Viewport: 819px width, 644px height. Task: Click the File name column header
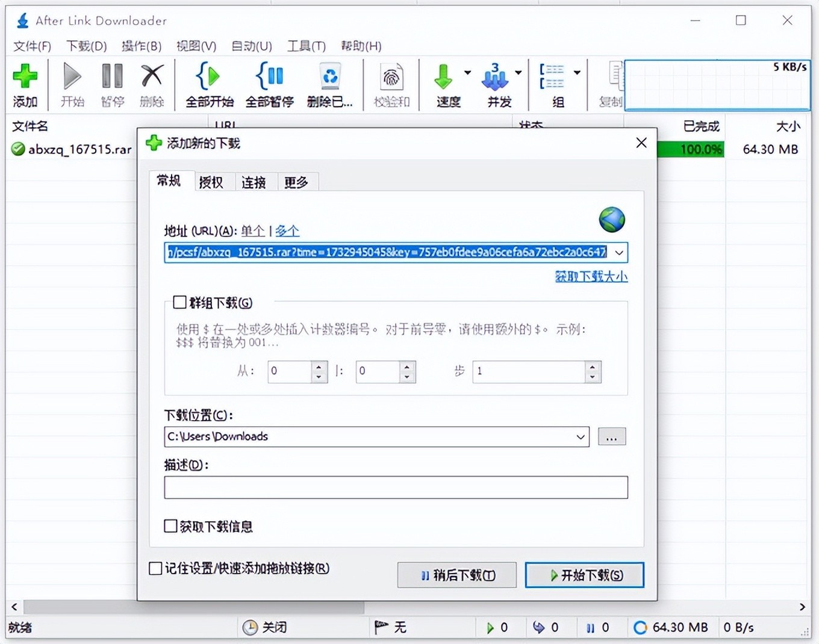point(30,126)
